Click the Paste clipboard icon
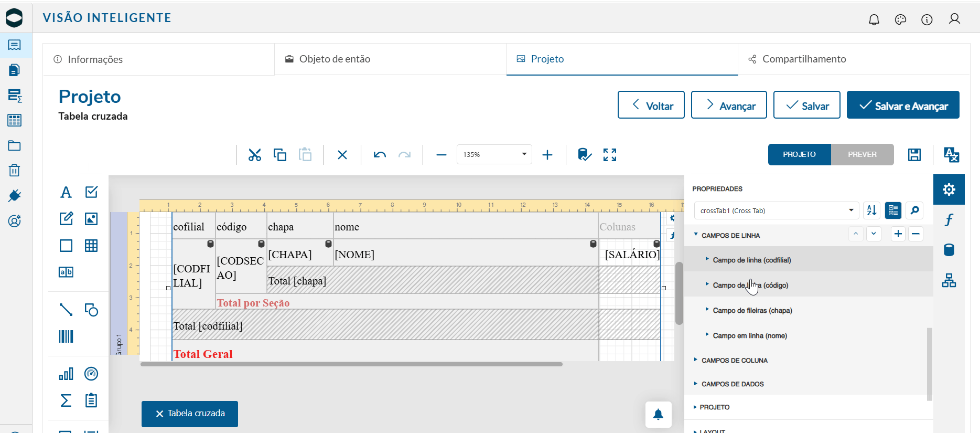The width and height of the screenshot is (980, 433). [x=305, y=155]
